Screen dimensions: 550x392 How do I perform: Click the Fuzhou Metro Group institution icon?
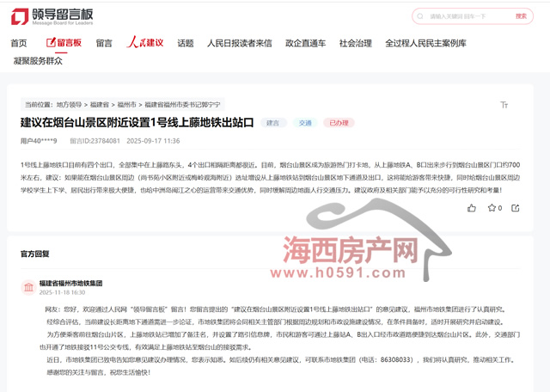[x=28, y=287]
